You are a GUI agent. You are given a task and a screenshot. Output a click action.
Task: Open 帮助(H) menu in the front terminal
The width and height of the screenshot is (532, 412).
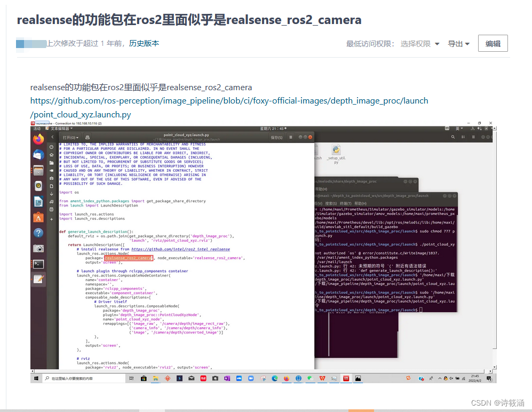point(360,203)
